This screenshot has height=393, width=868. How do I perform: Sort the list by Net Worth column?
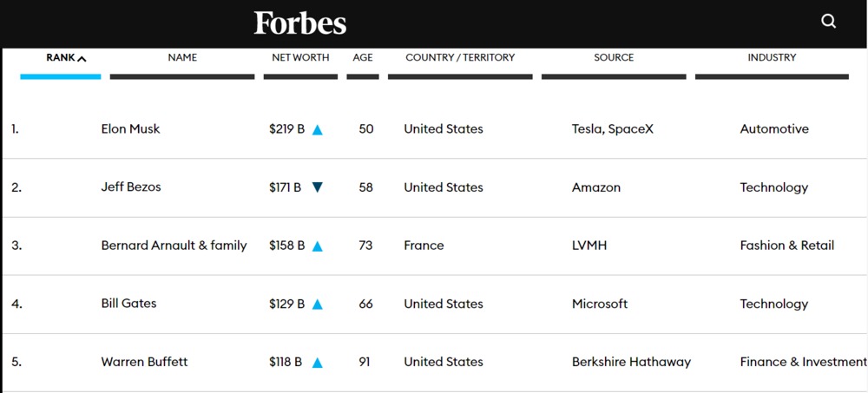click(x=300, y=57)
